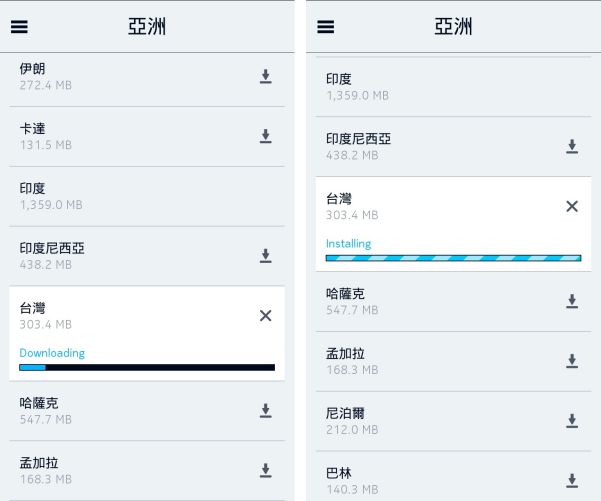Download 哈薩克 map on left screen
The height and width of the screenshot is (501, 601).
coord(266,411)
